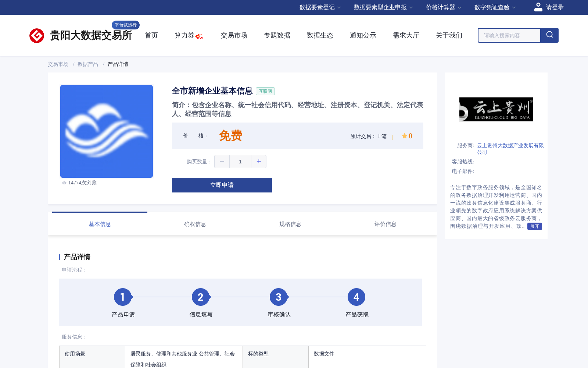Click the search magnifier button

pyautogui.click(x=549, y=35)
